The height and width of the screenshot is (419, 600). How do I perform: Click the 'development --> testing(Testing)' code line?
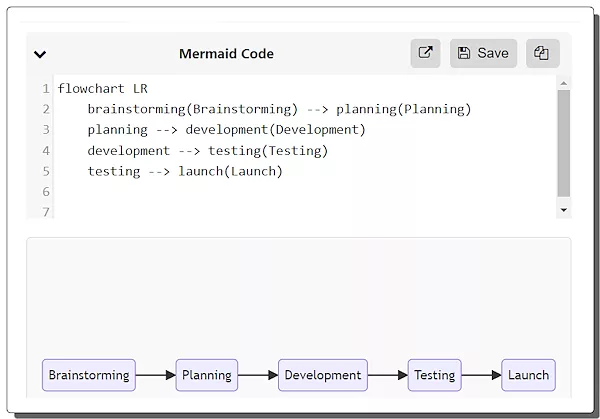207,150
